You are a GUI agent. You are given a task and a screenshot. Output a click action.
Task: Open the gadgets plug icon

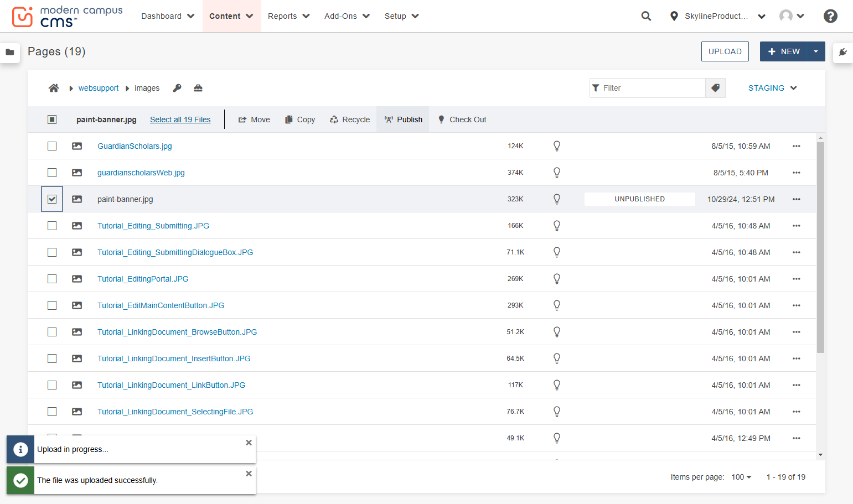point(843,52)
